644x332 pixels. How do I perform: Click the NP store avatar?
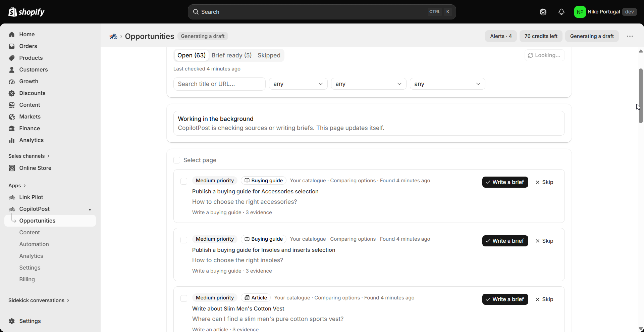[580, 12]
